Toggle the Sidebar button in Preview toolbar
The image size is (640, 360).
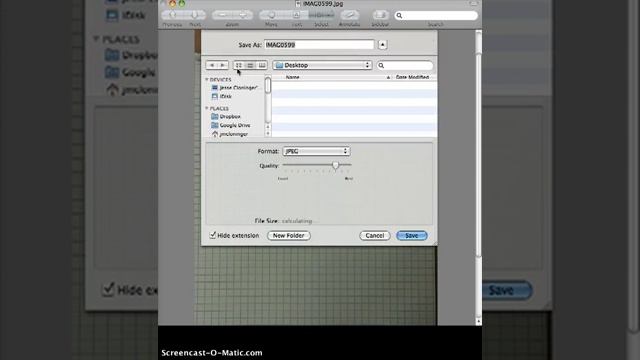pyautogui.click(x=380, y=15)
